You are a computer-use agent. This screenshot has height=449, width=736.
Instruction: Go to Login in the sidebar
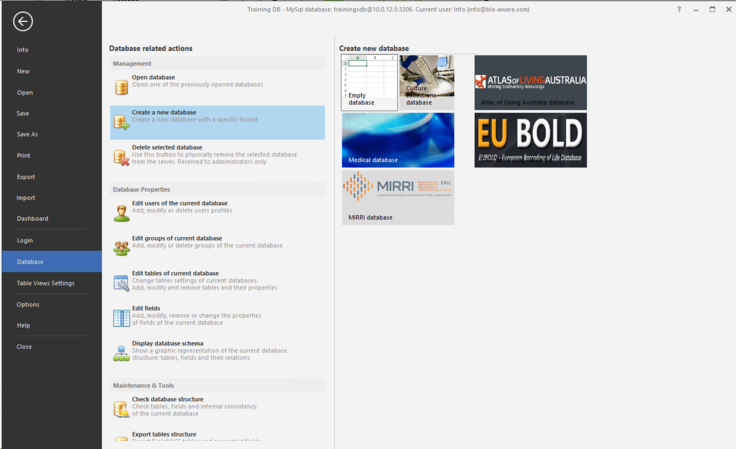coord(25,240)
